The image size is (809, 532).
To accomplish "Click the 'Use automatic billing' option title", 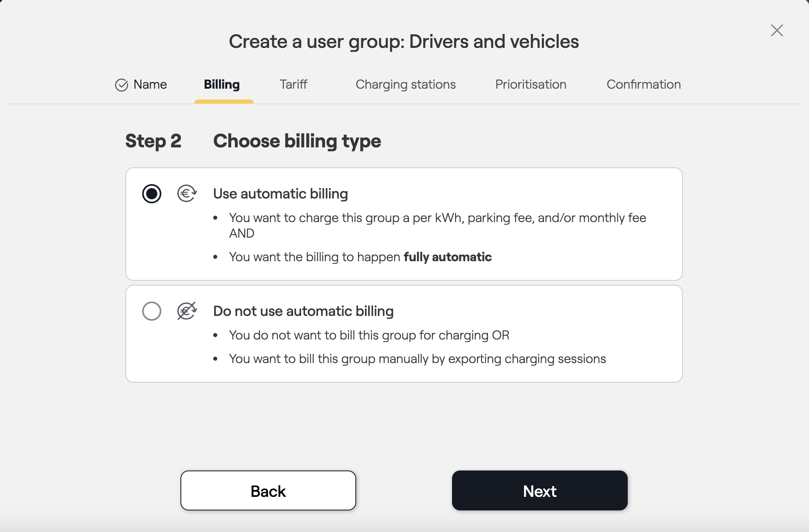I will pyautogui.click(x=280, y=194).
